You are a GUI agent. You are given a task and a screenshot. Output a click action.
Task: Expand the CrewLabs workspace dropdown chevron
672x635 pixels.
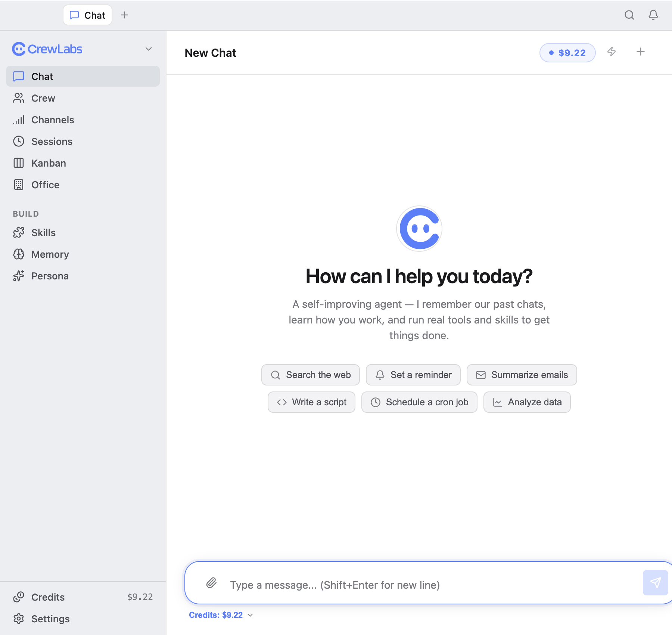[x=149, y=49]
